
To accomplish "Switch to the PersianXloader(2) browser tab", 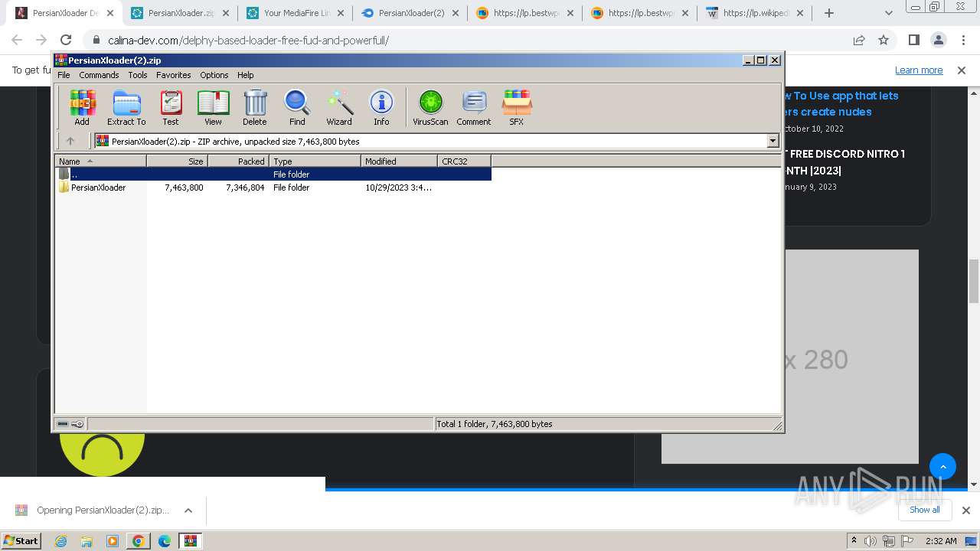I will [410, 13].
